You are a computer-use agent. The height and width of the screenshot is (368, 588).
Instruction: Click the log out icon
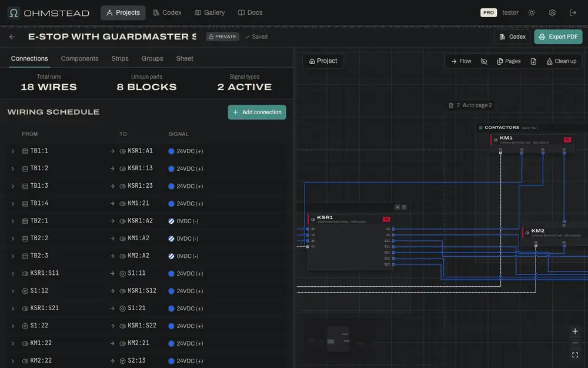click(573, 13)
